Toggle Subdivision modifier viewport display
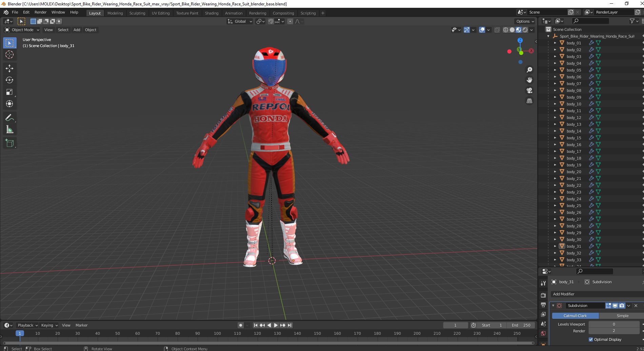 click(x=615, y=306)
